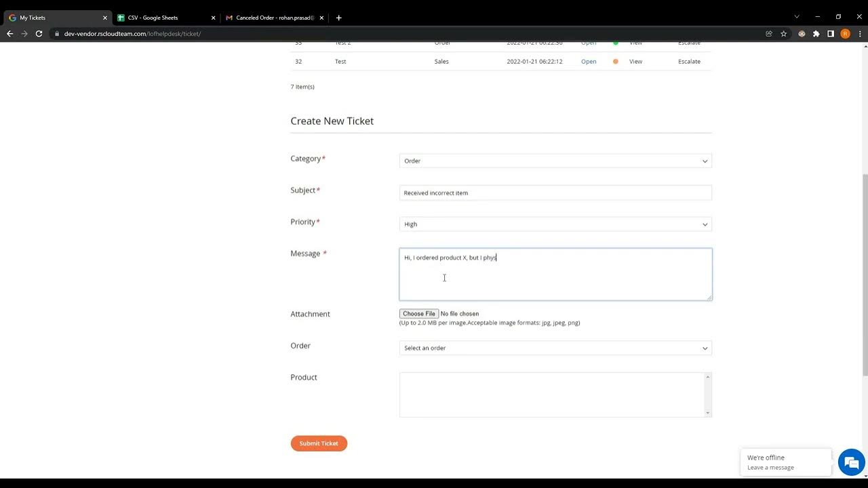This screenshot has height=488, width=868.
Task: Open the blue live chat bubble
Action: tap(851, 463)
